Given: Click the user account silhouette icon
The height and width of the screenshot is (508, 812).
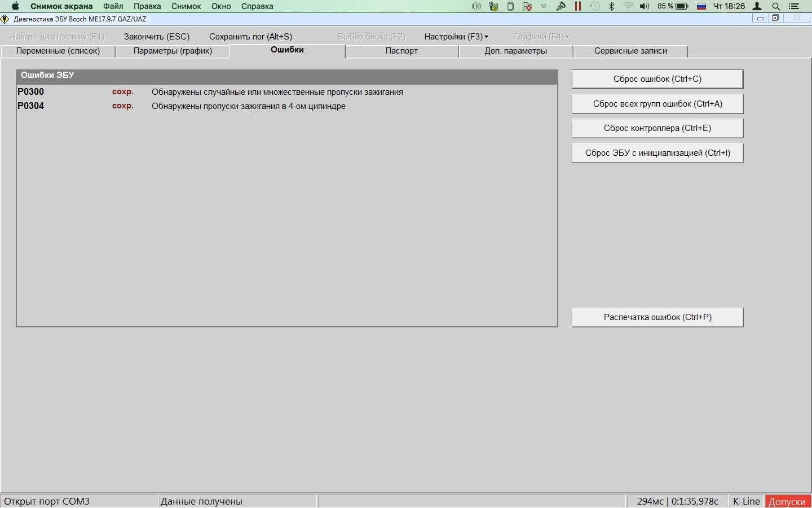Looking at the screenshot, I should (x=757, y=6).
